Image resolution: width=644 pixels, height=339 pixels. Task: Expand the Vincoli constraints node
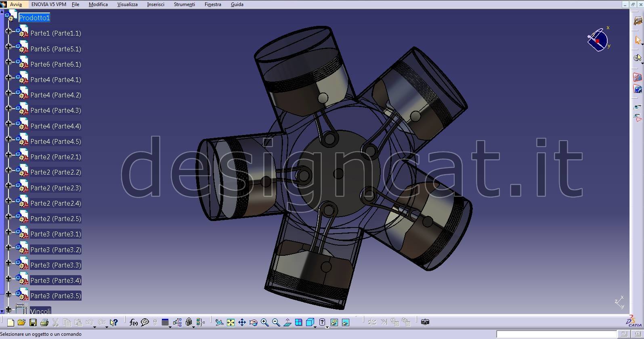(8, 309)
